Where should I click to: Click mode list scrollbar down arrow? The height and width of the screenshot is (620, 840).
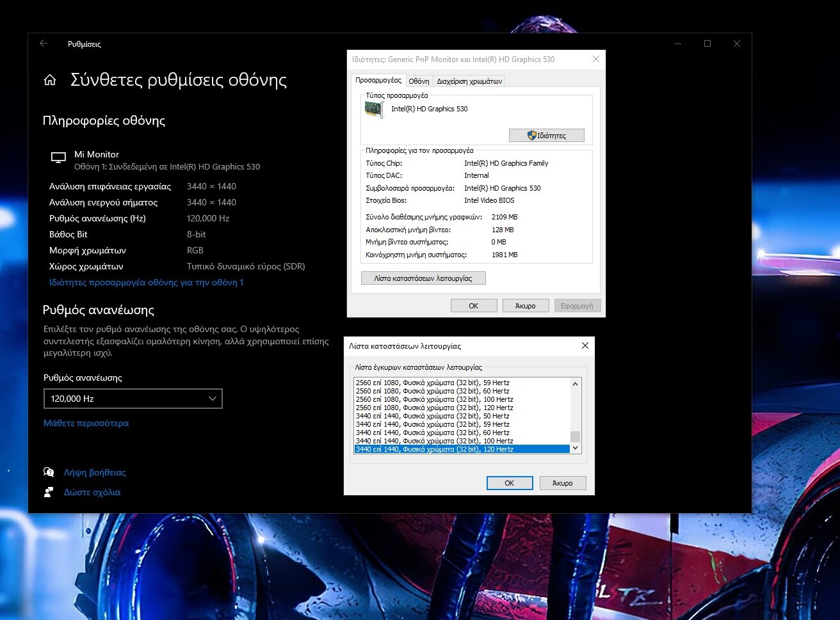[575, 449]
